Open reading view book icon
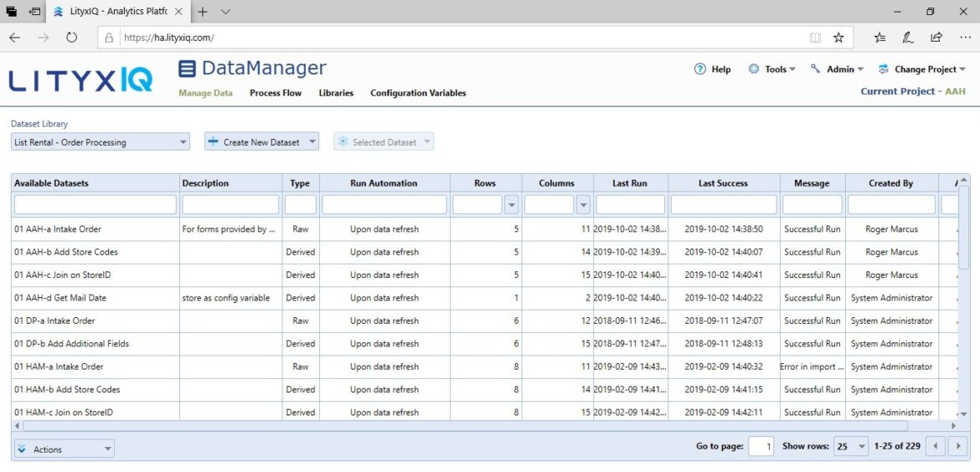 pos(815,38)
